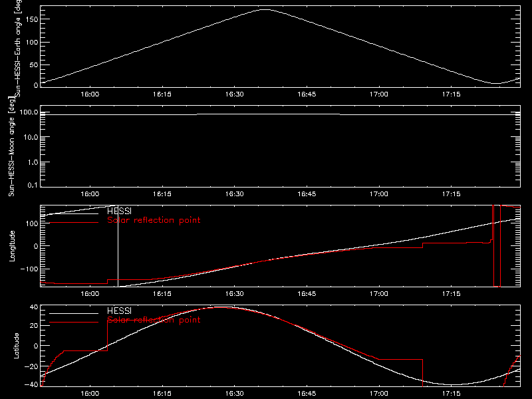
Task: Click the 40 tick on Latitude axis
Action: coord(34,307)
